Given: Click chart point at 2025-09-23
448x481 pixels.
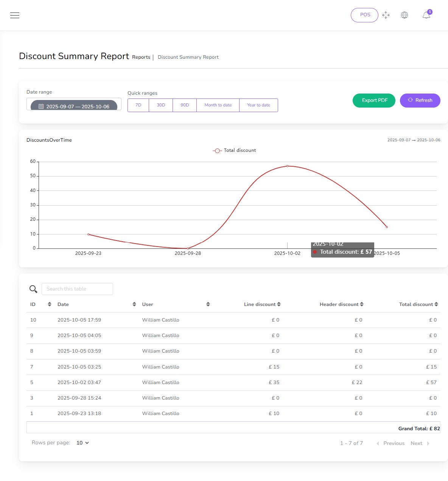Looking at the screenshot, I should (88, 234).
